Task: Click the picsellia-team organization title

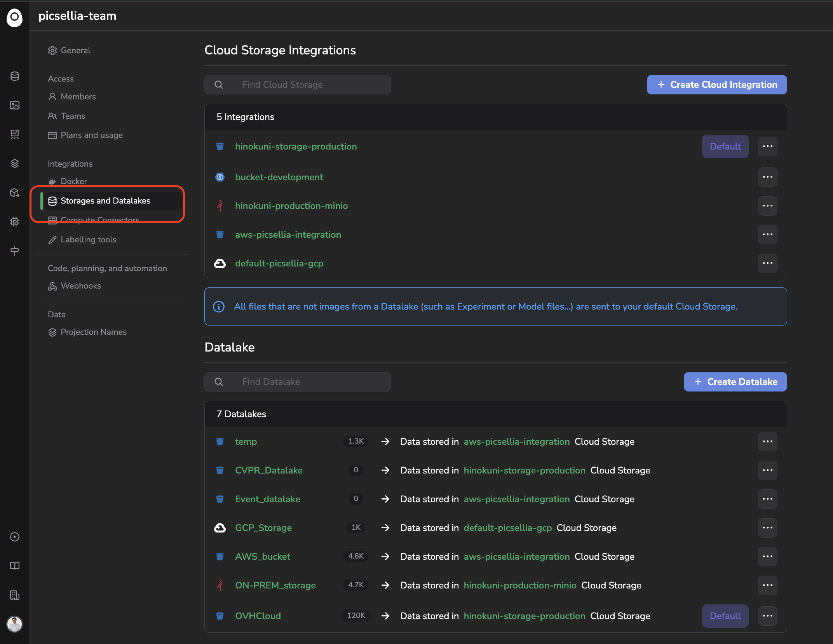Action: (x=77, y=16)
